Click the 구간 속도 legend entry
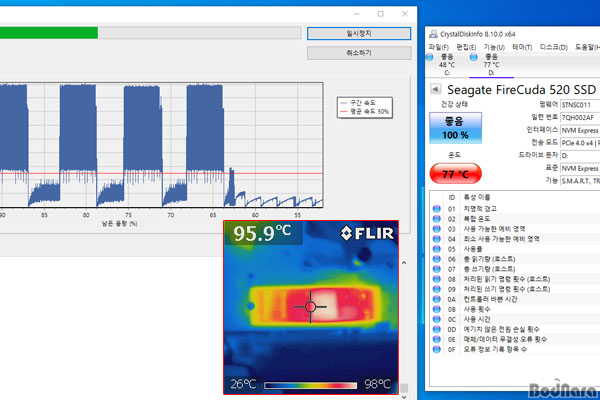The width and height of the screenshot is (600, 400). tap(358, 103)
